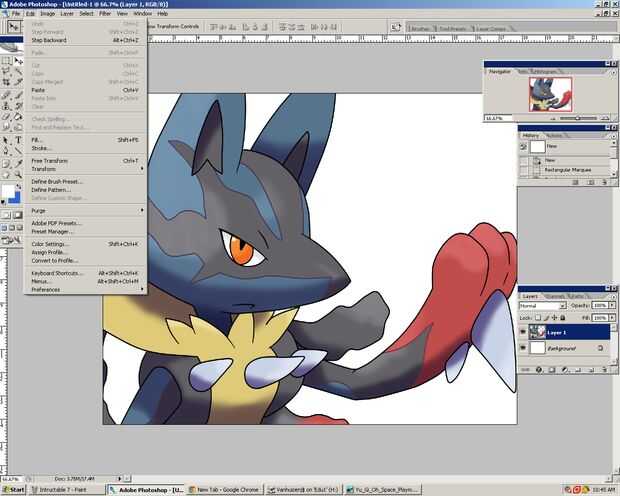Open status bar document info arrow
Image resolution: width=620 pixels, height=496 pixels.
[x=119, y=479]
